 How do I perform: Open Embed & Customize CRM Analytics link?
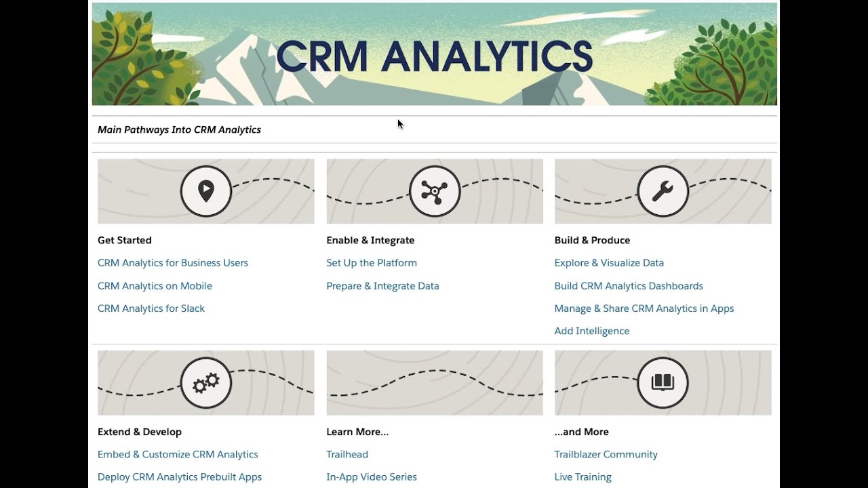[x=178, y=455]
